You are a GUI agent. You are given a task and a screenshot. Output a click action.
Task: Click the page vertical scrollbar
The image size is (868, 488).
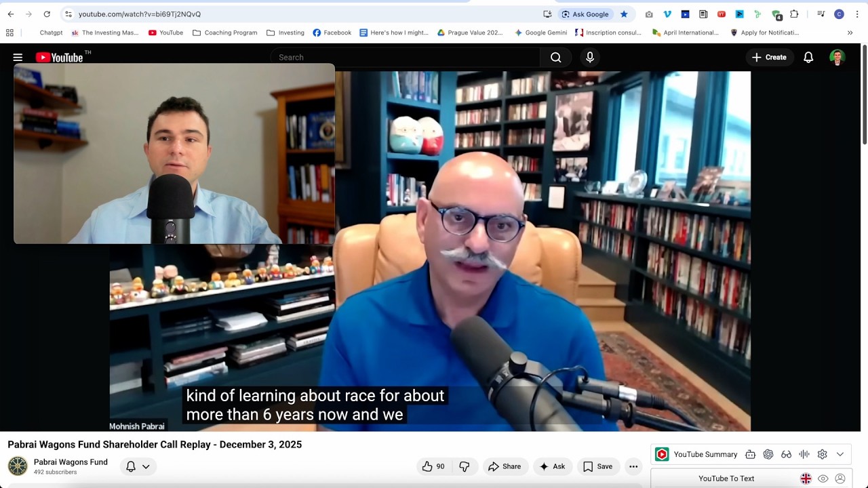(864, 95)
